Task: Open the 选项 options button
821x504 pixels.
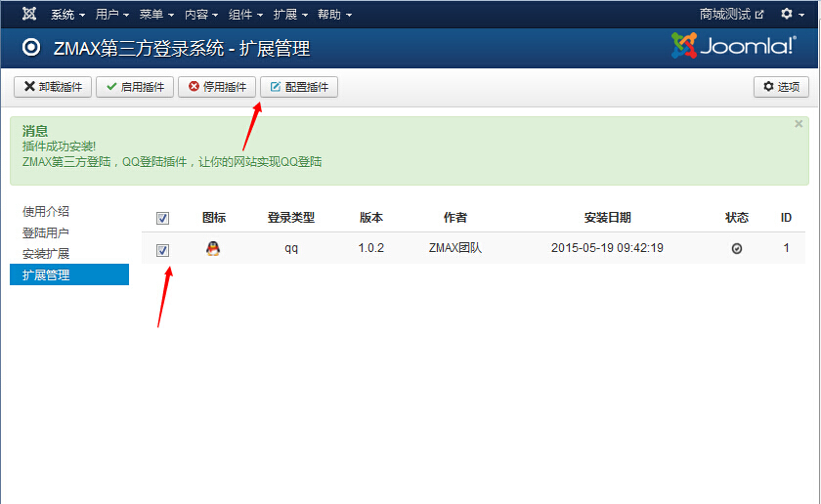Action: [x=781, y=87]
